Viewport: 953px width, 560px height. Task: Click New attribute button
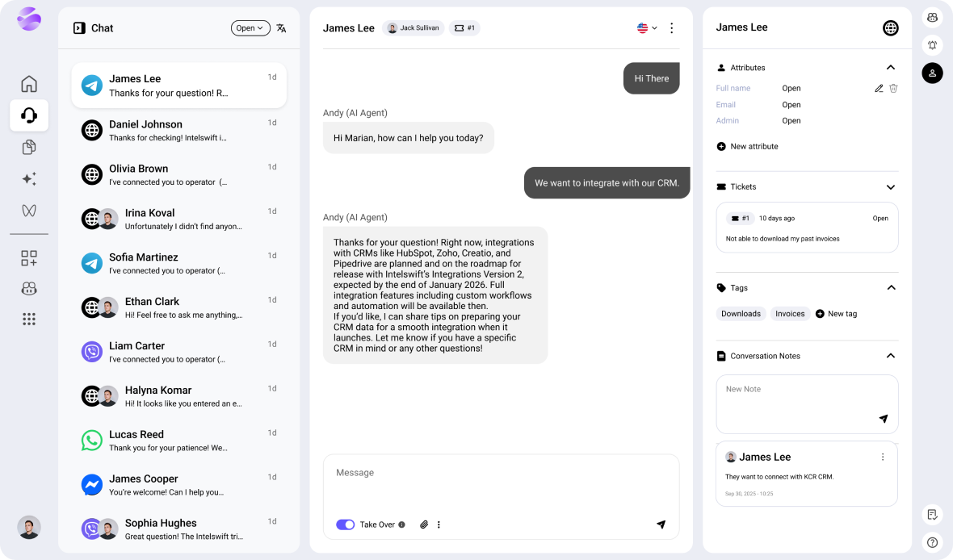(x=747, y=147)
